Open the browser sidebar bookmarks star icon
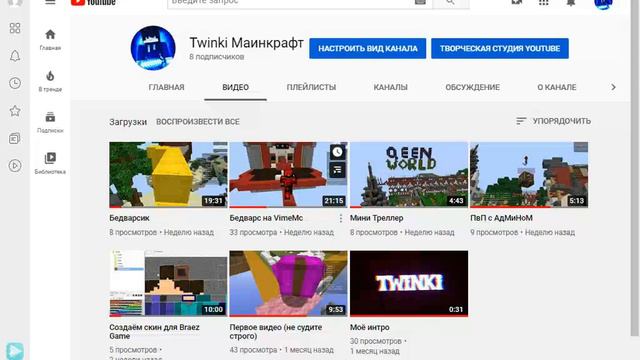Image resolution: width=640 pixels, height=360 pixels. (15, 111)
